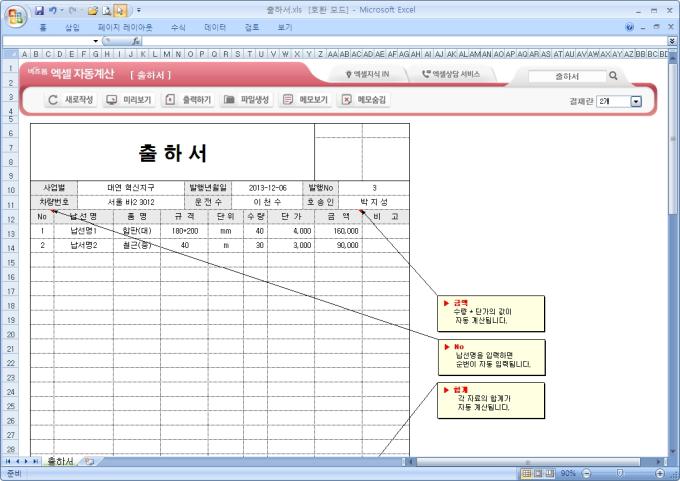The image size is (680, 481).
Task: Open the 수식 ribbon tab
Action: click(x=178, y=27)
